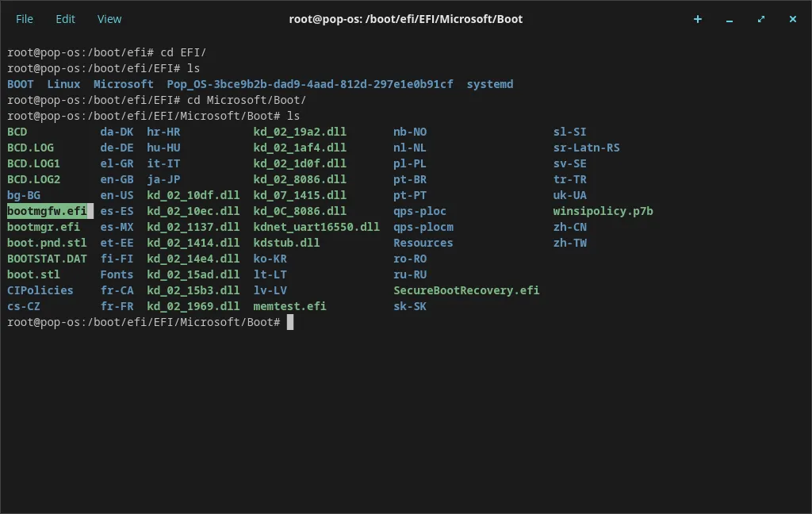Minimize the terminal window
This screenshot has height=514, width=812.
(730, 19)
